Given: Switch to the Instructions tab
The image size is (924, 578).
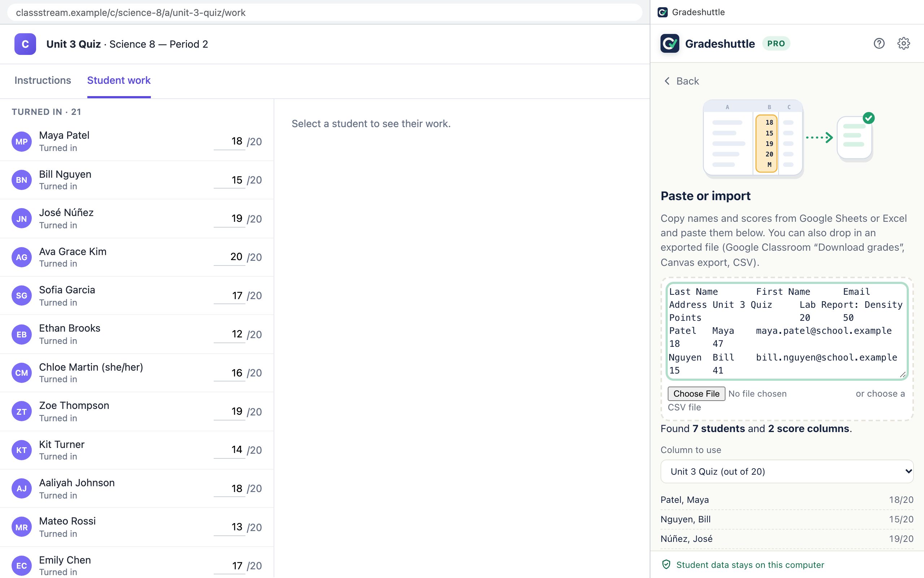Looking at the screenshot, I should [x=43, y=80].
